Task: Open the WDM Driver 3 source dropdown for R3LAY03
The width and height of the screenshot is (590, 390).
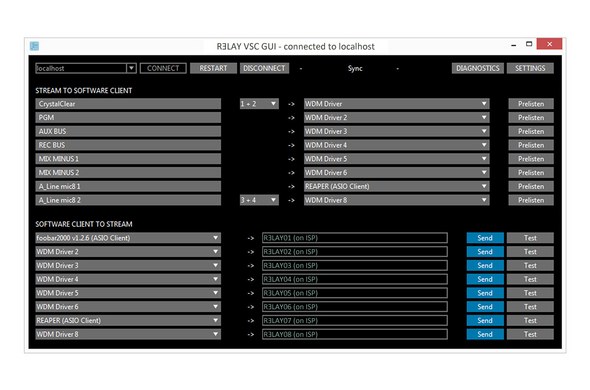Action: (x=128, y=265)
